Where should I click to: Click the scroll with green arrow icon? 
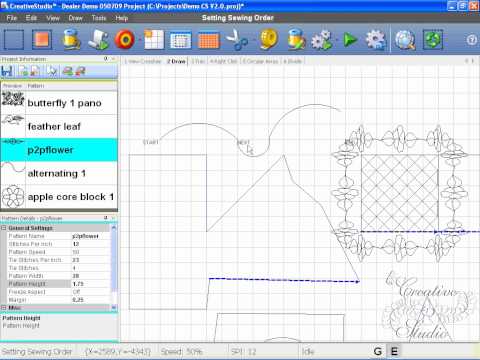(x=98, y=40)
